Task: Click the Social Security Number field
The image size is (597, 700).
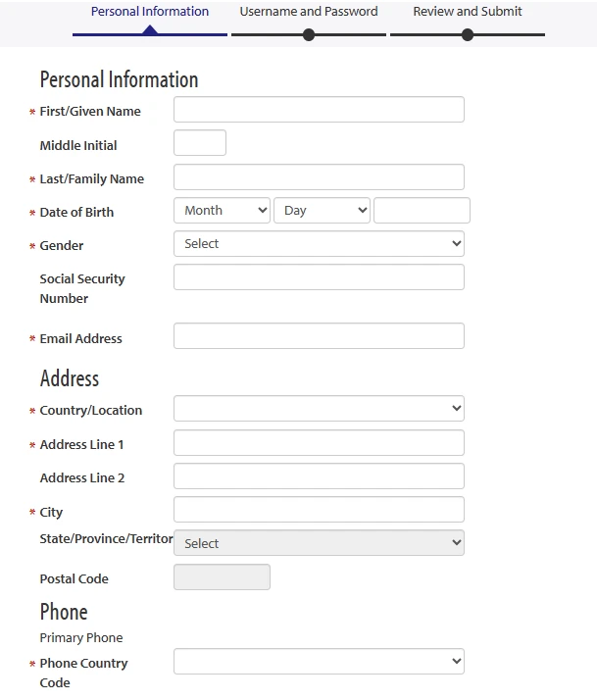Action: (x=319, y=277)
